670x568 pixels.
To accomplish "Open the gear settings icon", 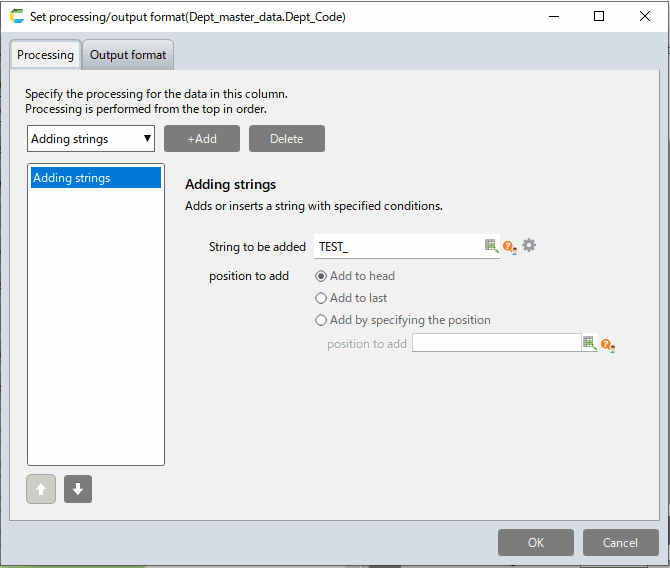I will point(529,245).
